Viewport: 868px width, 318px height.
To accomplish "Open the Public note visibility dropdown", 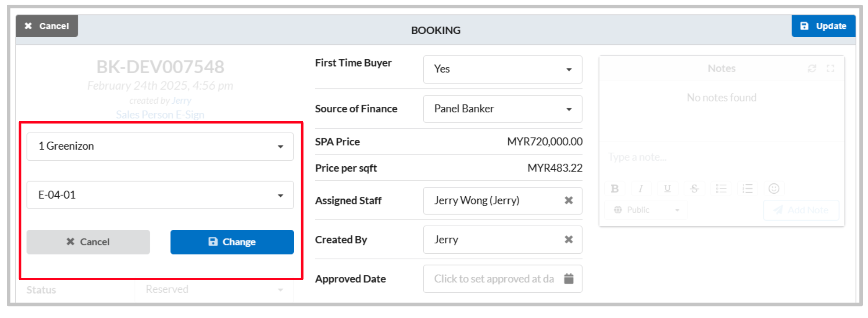I will click(x=646, y=210).
